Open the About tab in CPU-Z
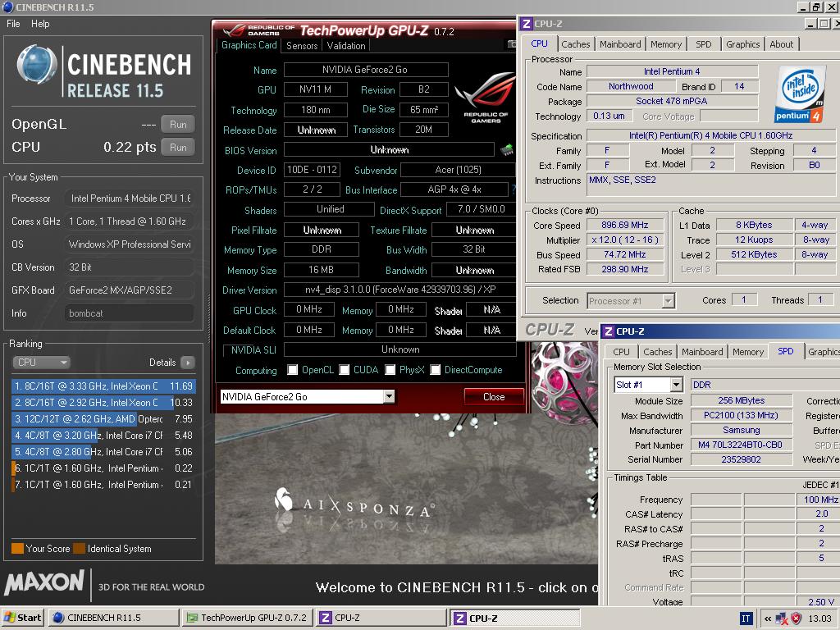This screenshot has height=630, width=840. [x=781, y=44]
